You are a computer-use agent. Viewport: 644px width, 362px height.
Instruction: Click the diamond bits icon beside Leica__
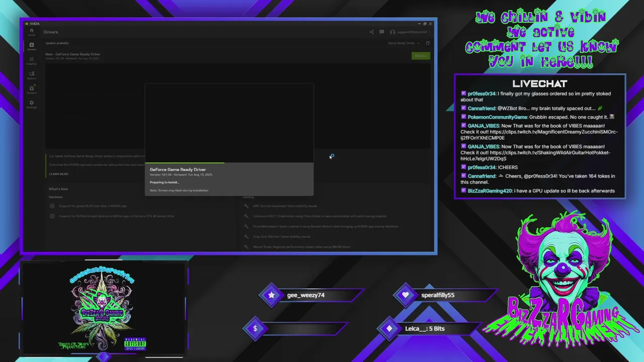pos(389,328)
